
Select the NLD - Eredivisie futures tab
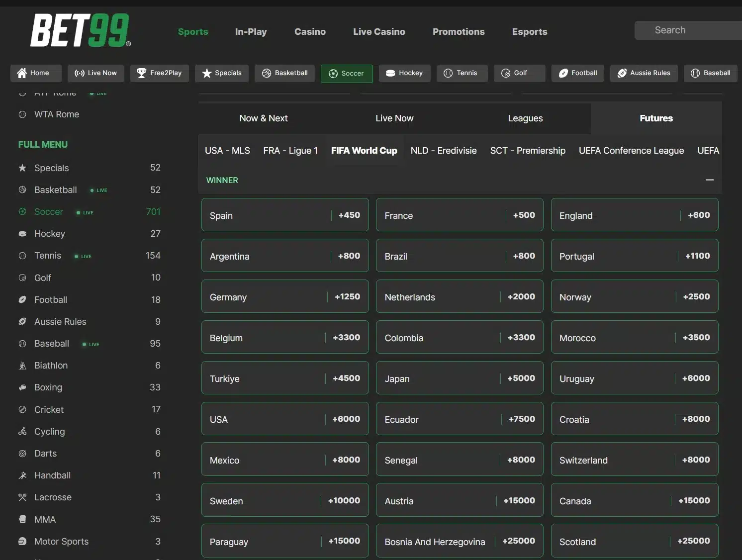point(444,151)
